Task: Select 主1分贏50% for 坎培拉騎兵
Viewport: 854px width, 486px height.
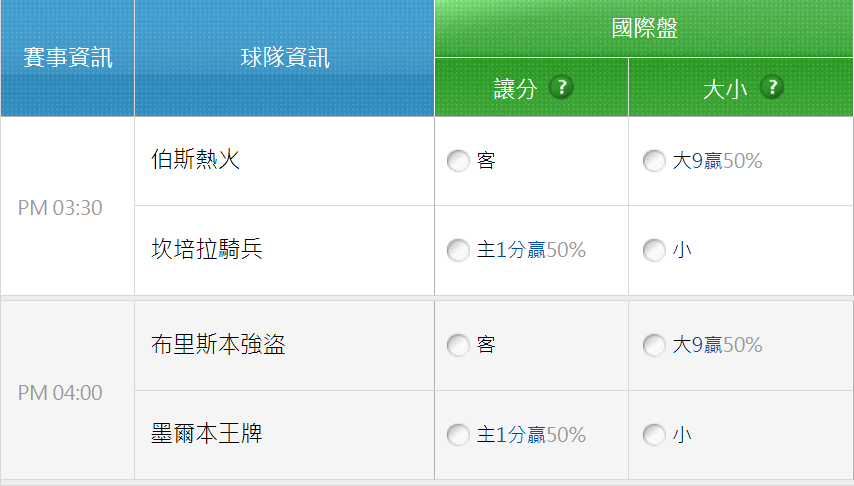Action: click(x=458, y=250)
